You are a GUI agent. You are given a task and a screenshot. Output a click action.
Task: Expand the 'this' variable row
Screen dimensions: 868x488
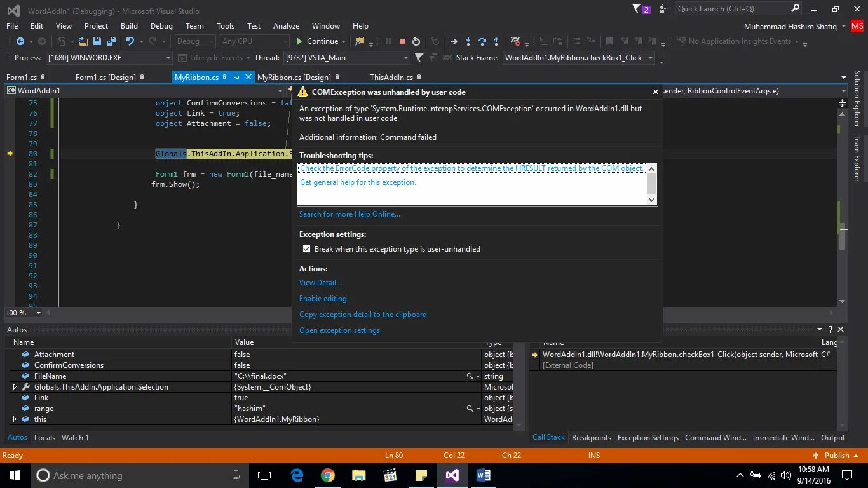15,419
